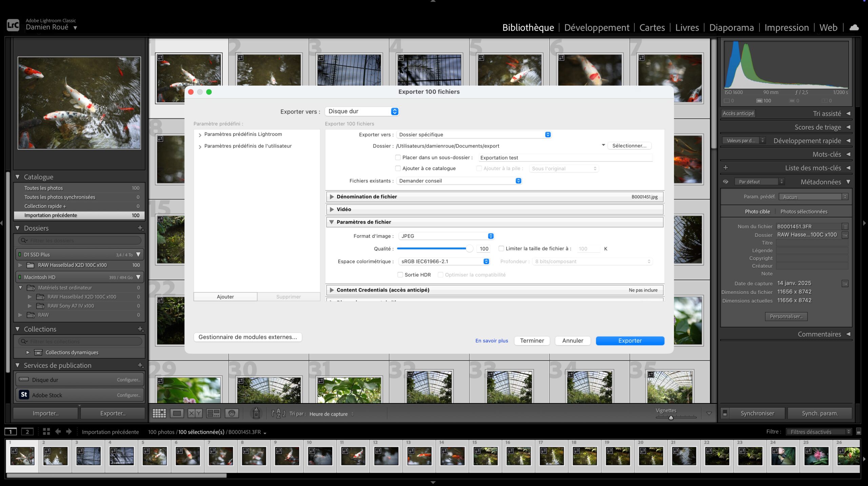
Task: Select the survey view icon
Action: coord(213,413)
